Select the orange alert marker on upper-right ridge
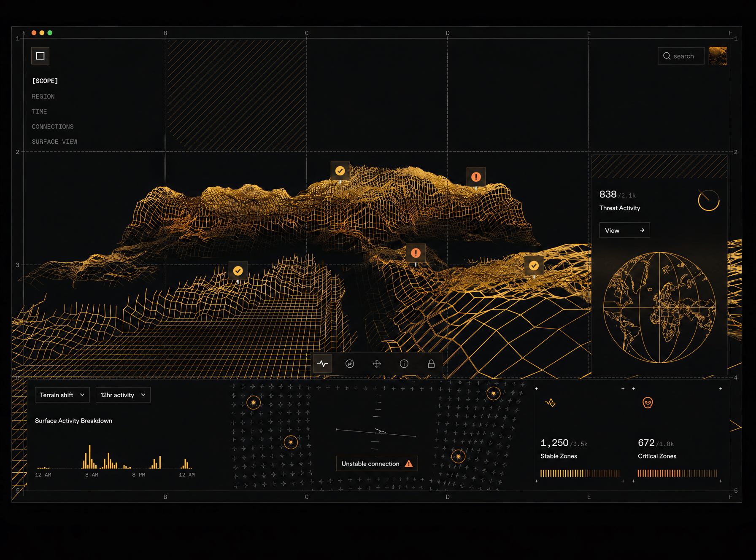The image size is (756, 560). coord(476,177)
